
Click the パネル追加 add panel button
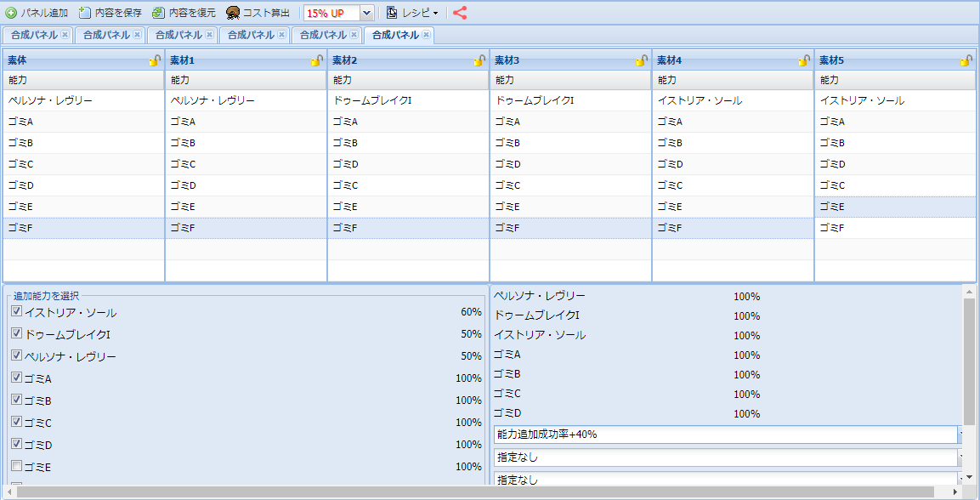pyautogui.click(x=37, y=13)
